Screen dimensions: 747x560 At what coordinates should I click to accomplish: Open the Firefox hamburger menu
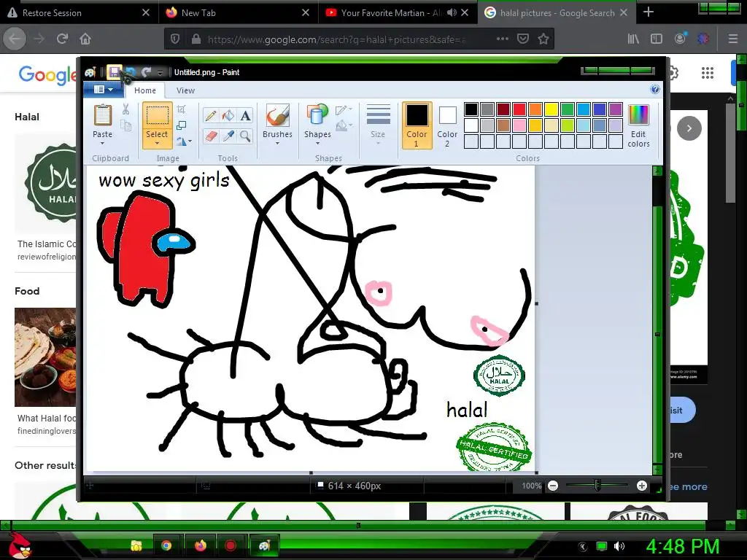[733, 39]
